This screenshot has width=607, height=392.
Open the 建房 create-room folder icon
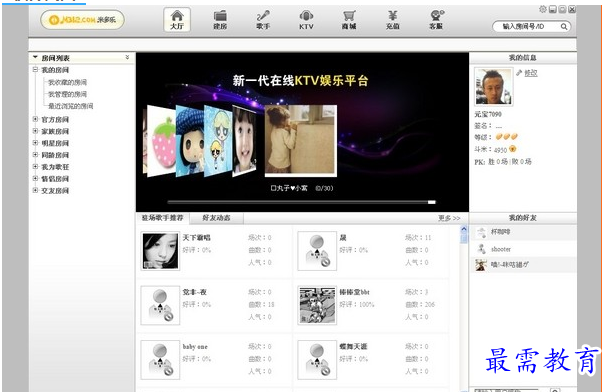tap(220, 20)
